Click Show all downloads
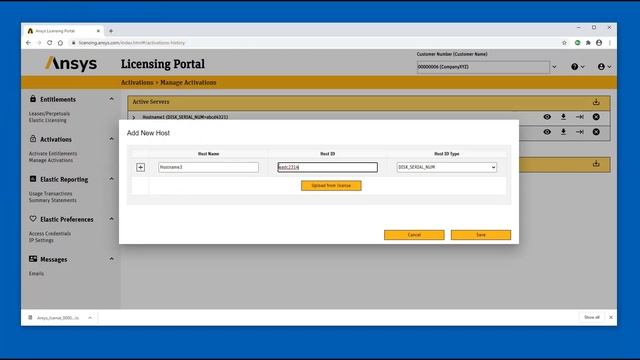640x360 pixels. coord(591,318)
